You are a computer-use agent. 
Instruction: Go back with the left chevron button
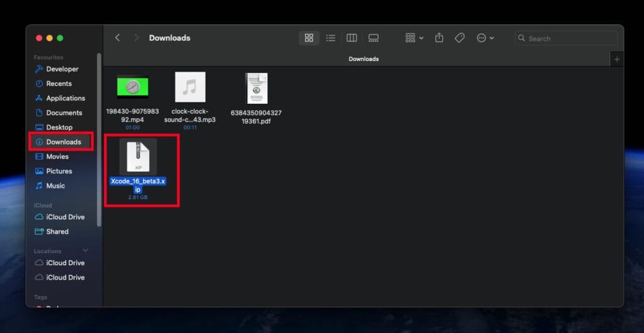click(118, 38)
